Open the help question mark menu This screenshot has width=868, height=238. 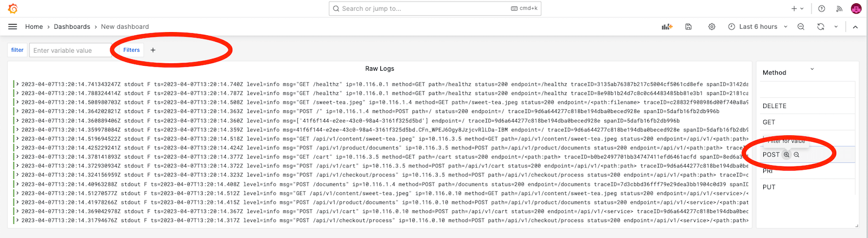tap(821, 9)
